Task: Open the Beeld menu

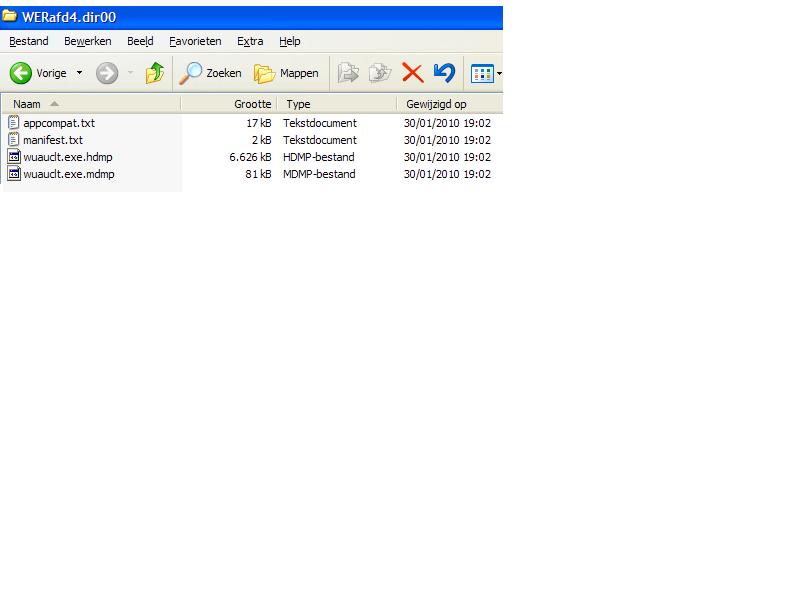Action: 140,41
